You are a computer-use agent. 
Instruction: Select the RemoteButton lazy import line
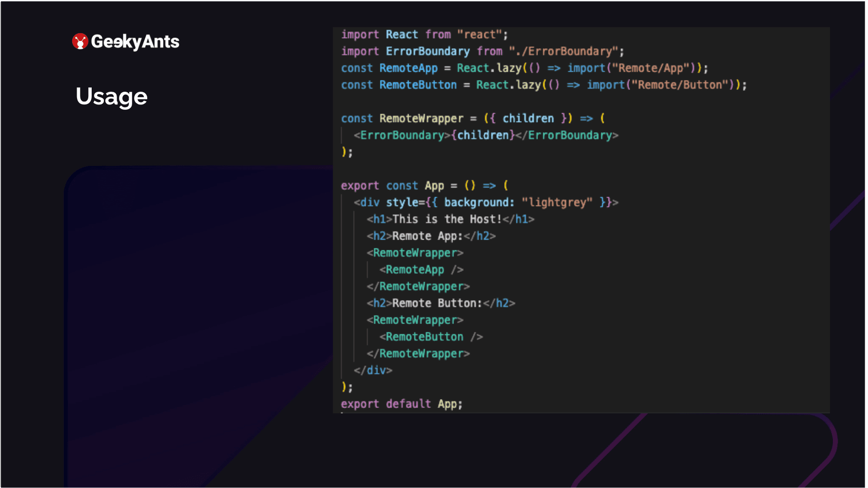point(544,84)
